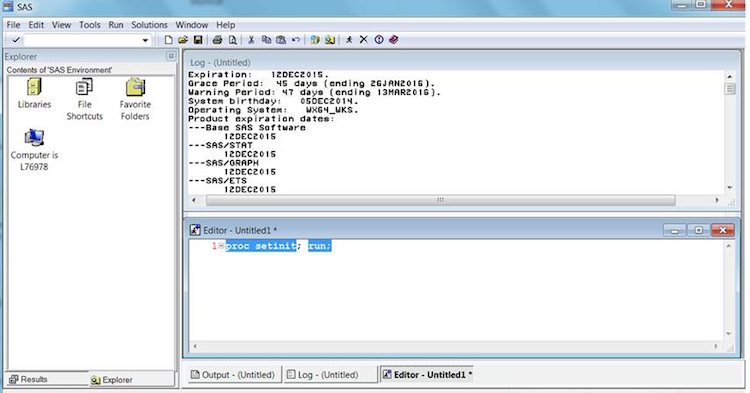Image resolution: width=750 pixels, height=393 pixels.
Task: Click the 'run;' statement in the editor
Action: tap(320, 246)
